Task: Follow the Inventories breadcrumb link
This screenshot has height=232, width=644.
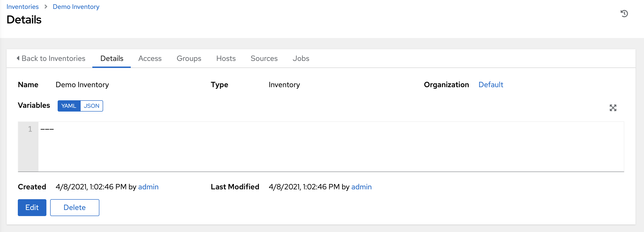Action: (22, 7)
